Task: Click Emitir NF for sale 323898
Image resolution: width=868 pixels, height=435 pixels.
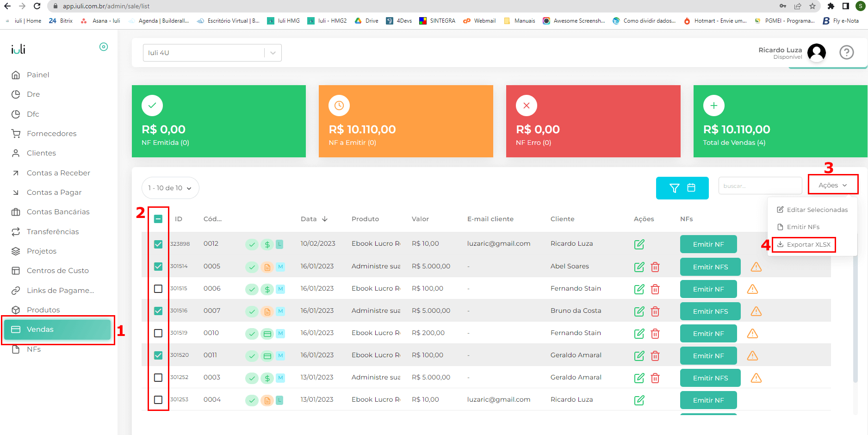Action: coord(708,244)
